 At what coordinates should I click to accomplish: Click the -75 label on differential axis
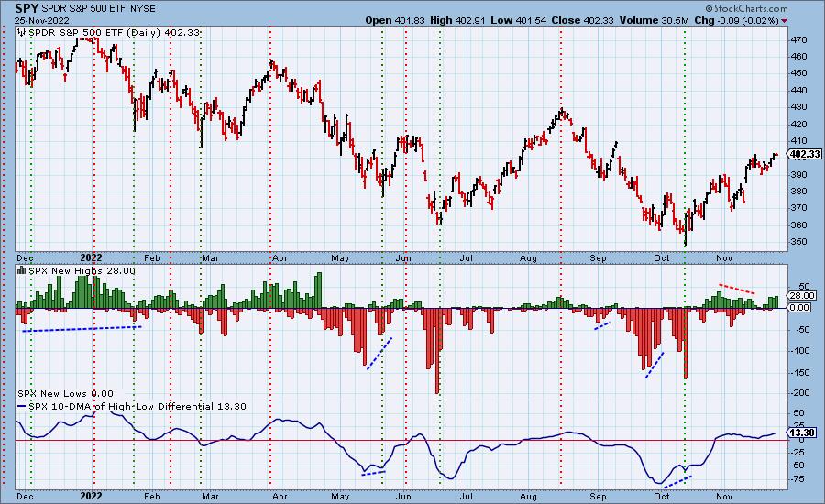click(797, 478)
